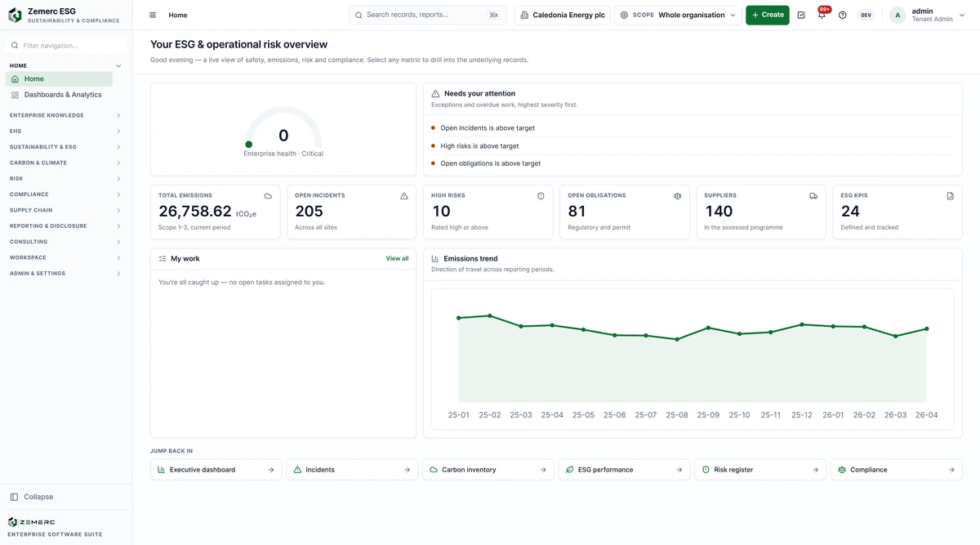Click the warning icon beside Needs your attention
The image size is (980, 545).
coord(435,94)
